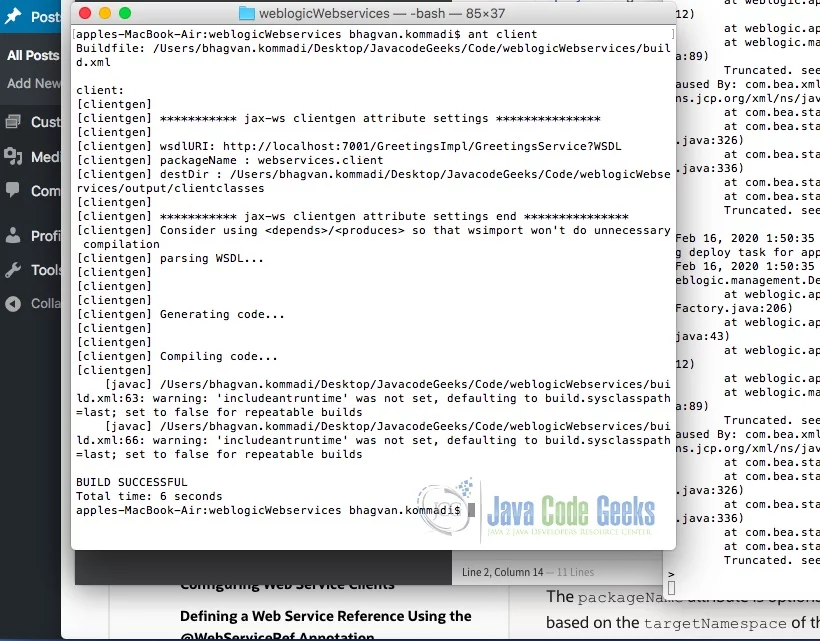The image size is (820, 641).
Task: Open Add New under Posts in WordPress sidebar
Action: [x=33, y=83]
